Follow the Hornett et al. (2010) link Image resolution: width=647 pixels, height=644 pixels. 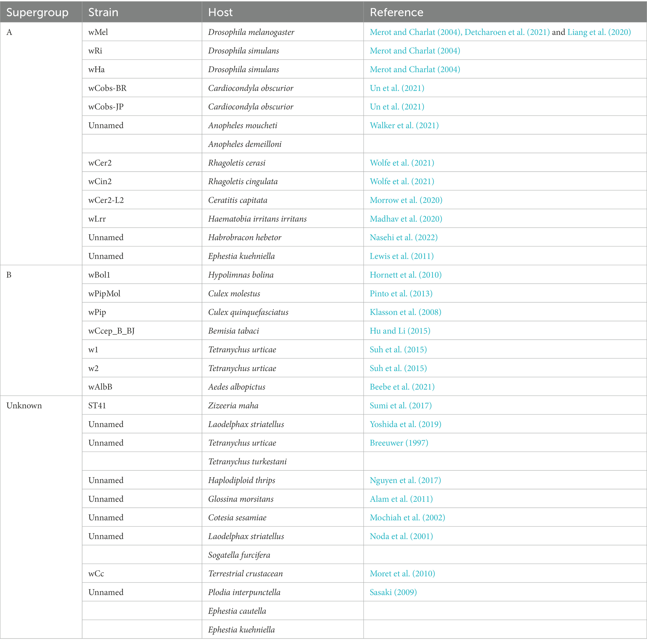[x=406, y=275]
